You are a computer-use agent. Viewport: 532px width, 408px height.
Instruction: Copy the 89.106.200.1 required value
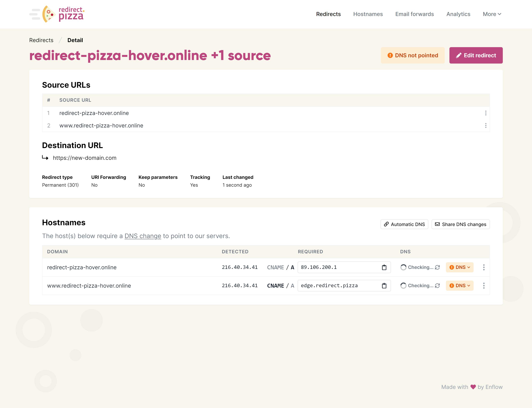tap(384, 267)
